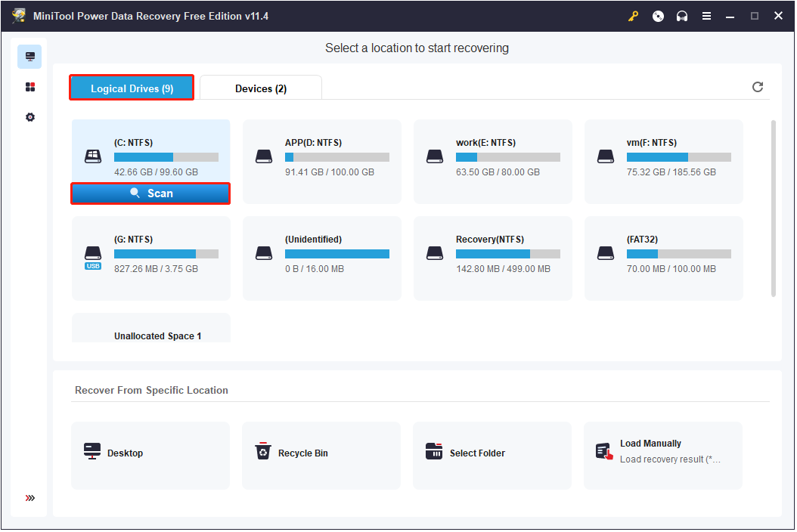The width and height of the screenshot is (797, 532).
Task: Click APP(D:) drive usage bar
Action: coord(337,157)
